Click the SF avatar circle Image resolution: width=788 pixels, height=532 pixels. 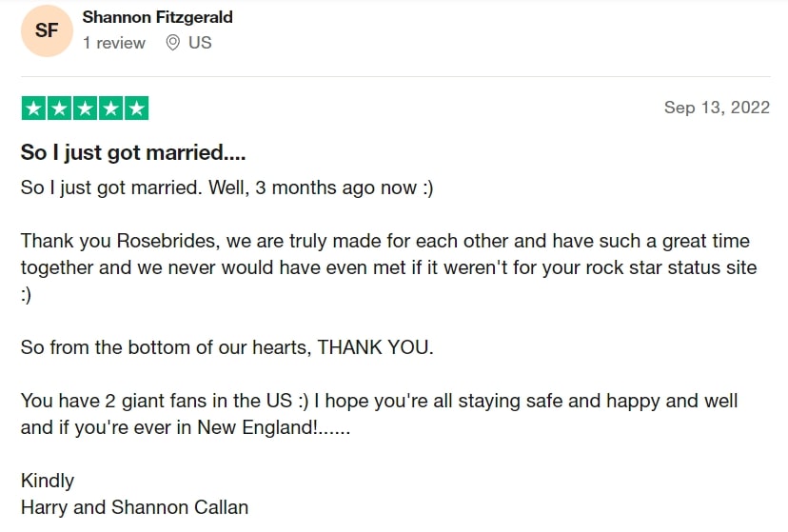pyautogui.click(x=47, y=30)
